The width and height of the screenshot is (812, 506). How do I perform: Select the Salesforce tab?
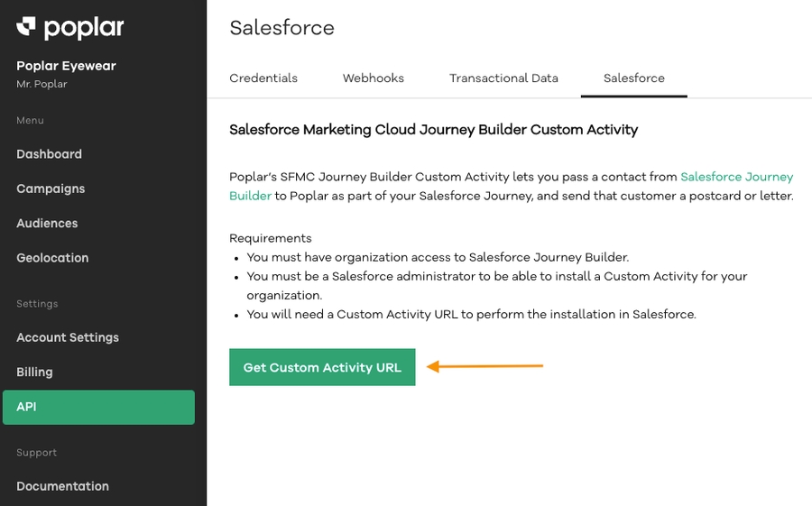[x=634, y=78]
